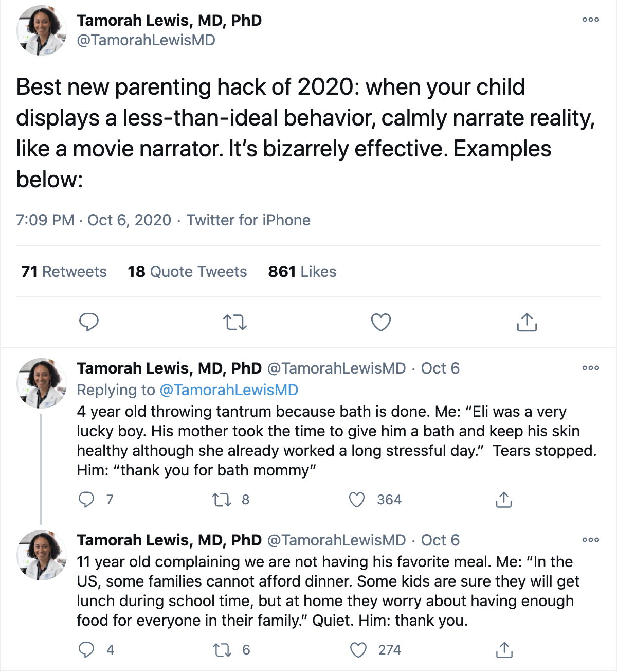The width and height of the screenshot is (617, 672).
Task: Open more options on the bath tantrum reply
Action: pos(590,368)
